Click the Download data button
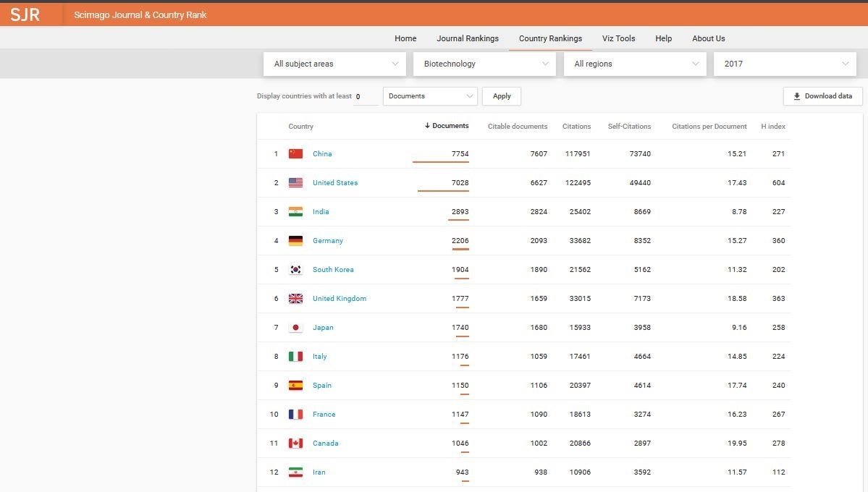The width and height of the screenshot is (868, 492). tap(822, 96)
